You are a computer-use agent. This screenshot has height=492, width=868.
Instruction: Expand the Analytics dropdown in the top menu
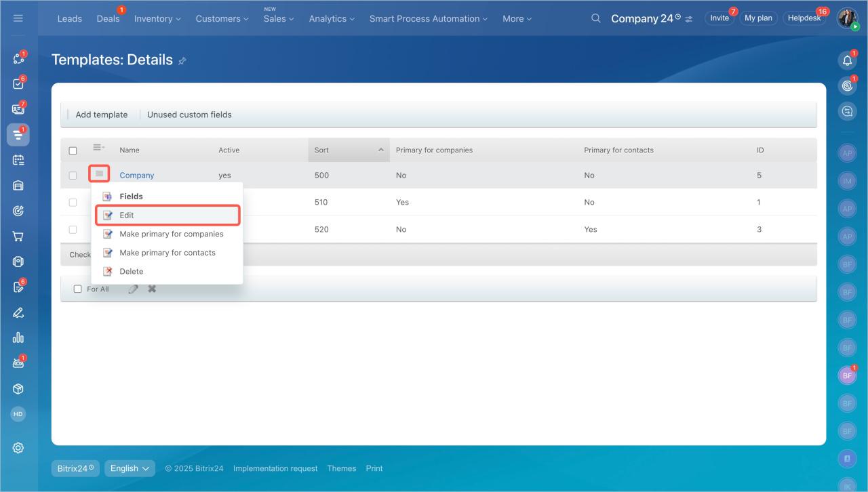click(332, 19)
